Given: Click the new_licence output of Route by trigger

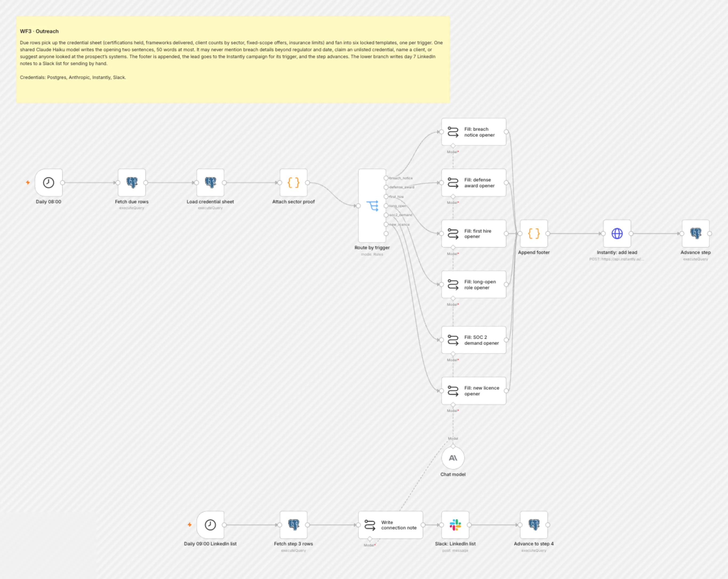Looking at the screenshot, I should click(386, 224).
